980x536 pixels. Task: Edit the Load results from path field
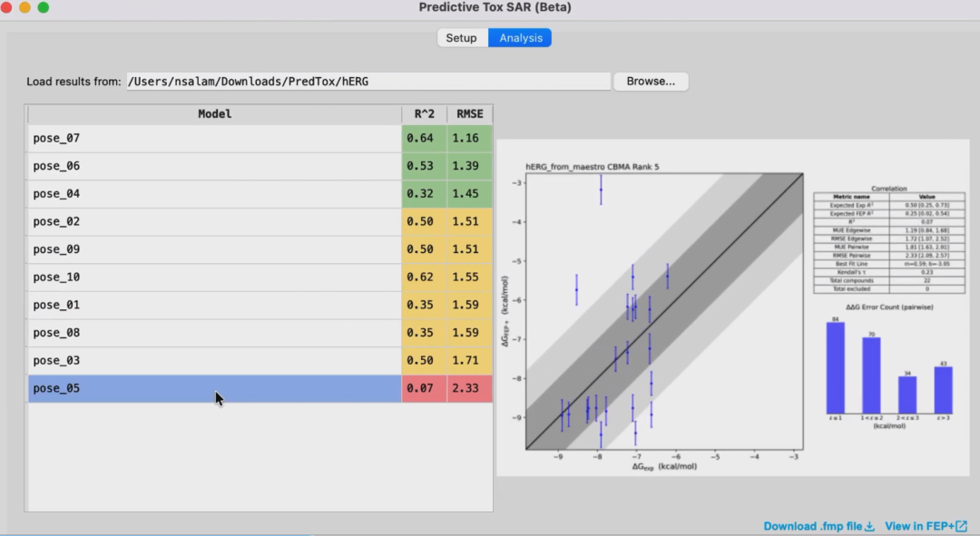click(x=368, y=82)
